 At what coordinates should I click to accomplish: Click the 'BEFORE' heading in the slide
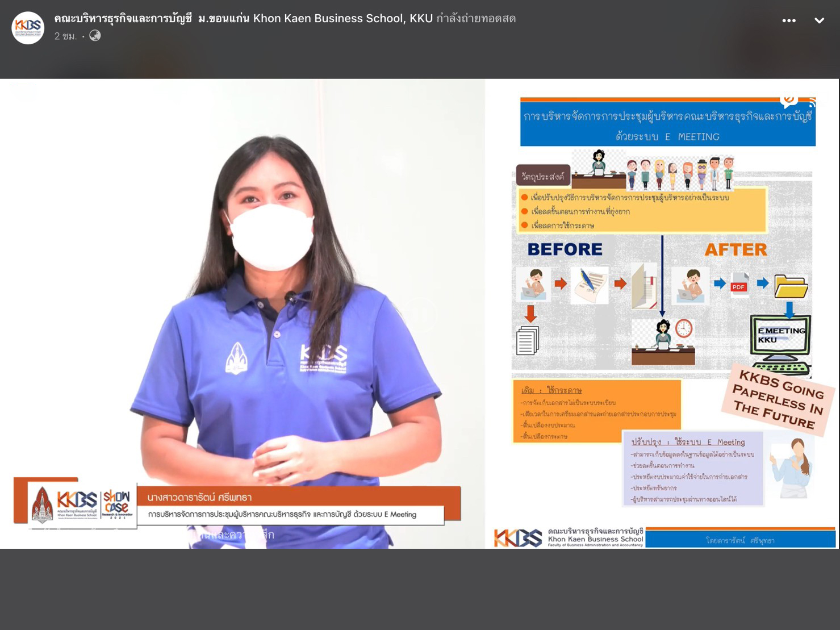(x=565, y=249)
